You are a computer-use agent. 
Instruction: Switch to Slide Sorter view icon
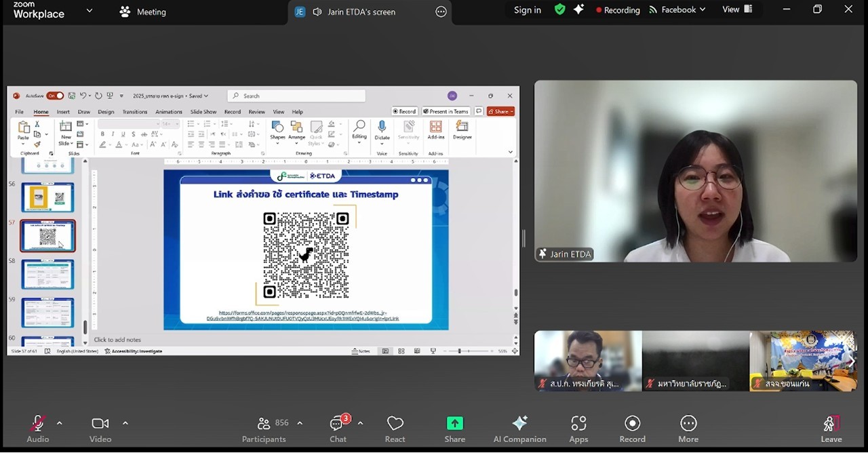pyautogui.click(x=401, y=351)
